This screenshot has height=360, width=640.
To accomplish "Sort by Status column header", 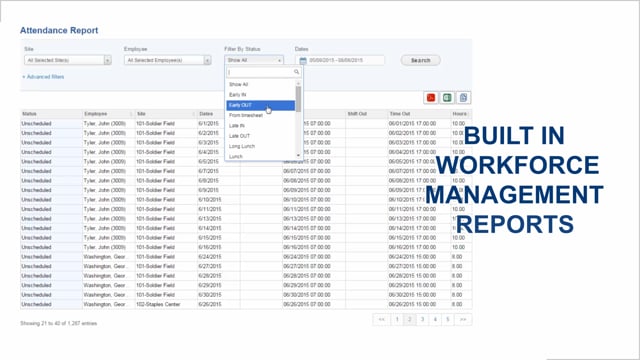I will click(51, 114).
